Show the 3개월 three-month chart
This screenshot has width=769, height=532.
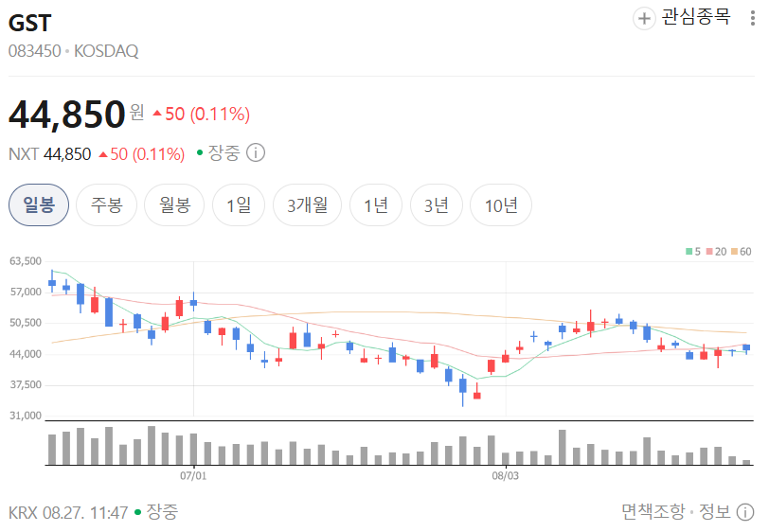coord(307,205)
